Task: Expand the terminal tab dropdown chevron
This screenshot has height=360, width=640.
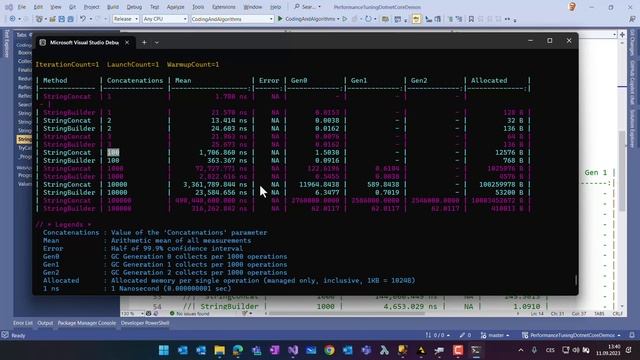Action: coord(157,42)
